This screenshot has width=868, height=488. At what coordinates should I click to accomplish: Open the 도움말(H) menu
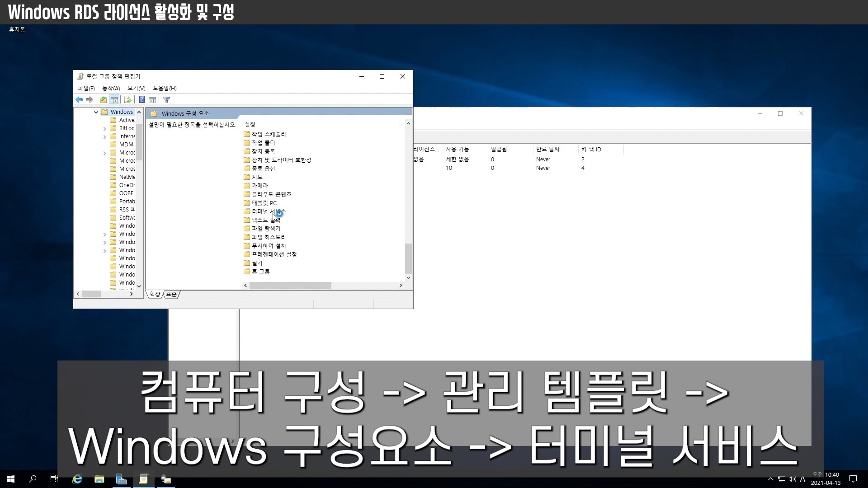pos(165,88)
